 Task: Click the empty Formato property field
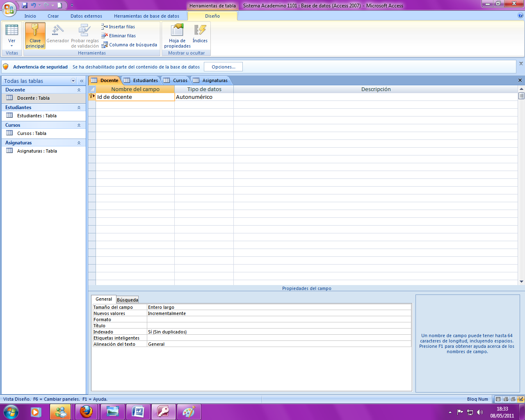pos(279,320)
